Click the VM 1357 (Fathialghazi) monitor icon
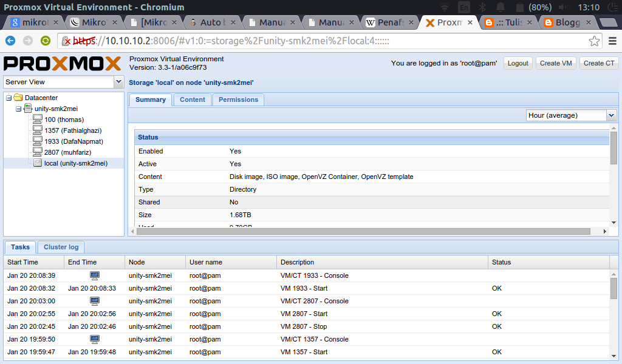Screen dimensions: 622x364 [38, 130]
